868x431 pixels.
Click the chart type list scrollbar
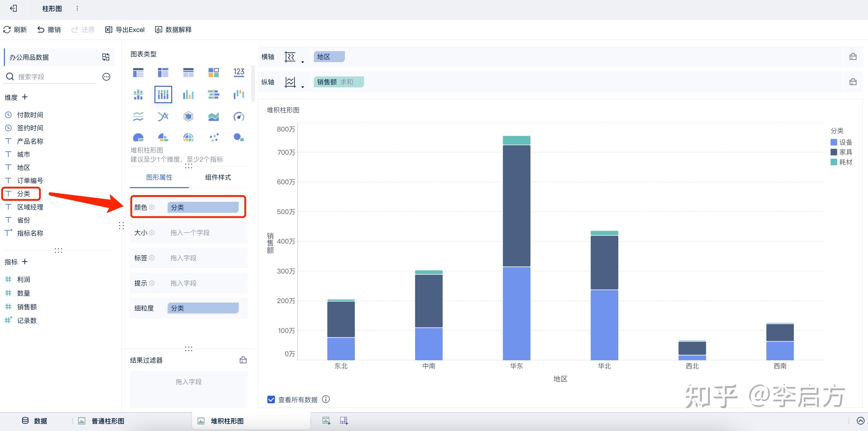pyautogui.click(x=253, y=84)
